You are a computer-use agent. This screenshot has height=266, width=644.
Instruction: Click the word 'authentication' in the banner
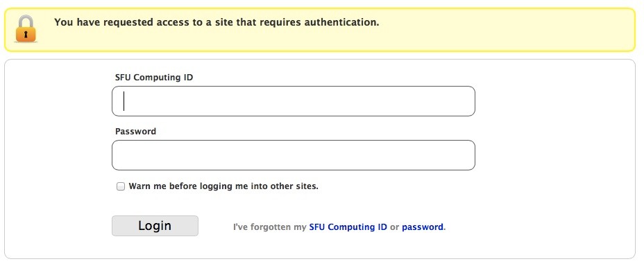tap(341, 22)
